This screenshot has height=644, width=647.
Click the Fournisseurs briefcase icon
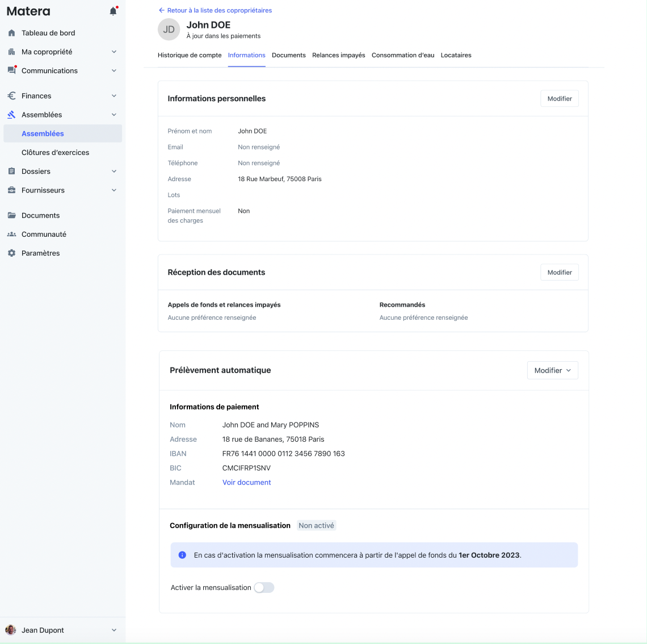point(11,190)
